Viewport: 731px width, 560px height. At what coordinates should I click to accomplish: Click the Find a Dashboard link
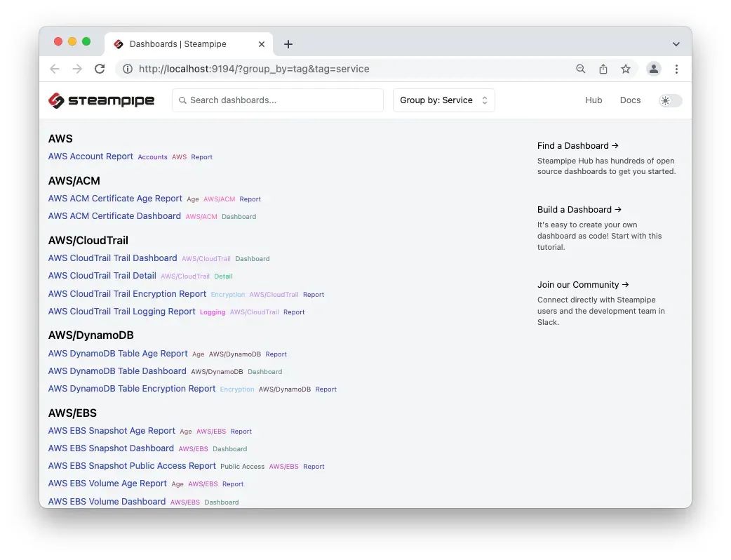coord(578,146)
